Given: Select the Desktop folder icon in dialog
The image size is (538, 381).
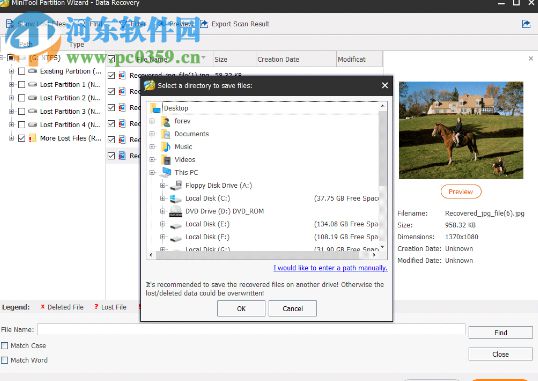Looking at the screenshot, I should pyautogui.click(x=155, y=108).
